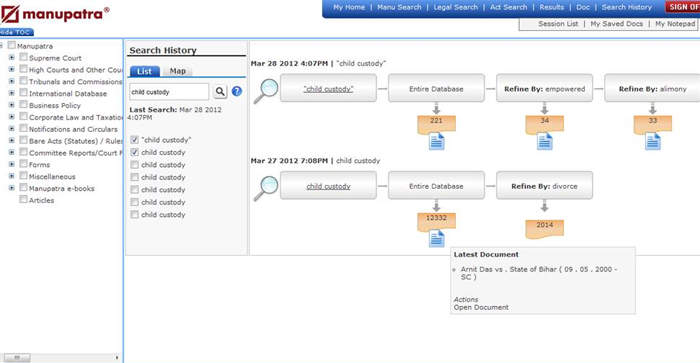The image size is (700, 363).
Task: Open document icon under the 12332 results
Action: pos(437,238)
